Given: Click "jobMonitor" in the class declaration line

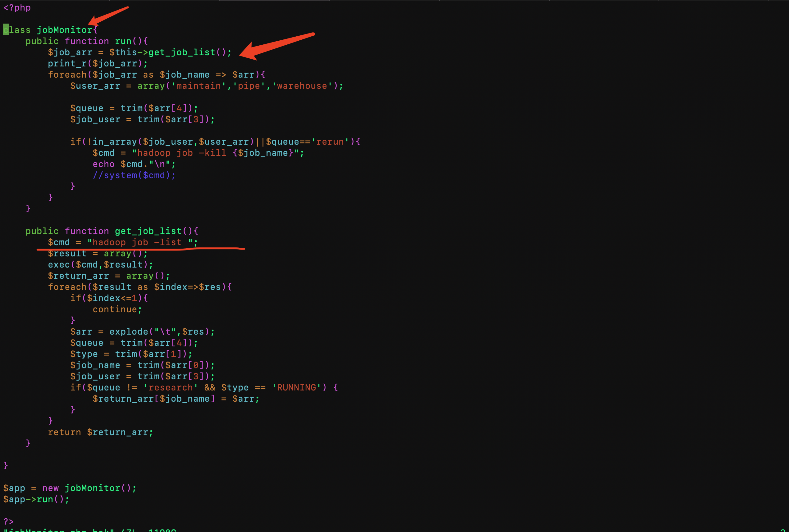Looking at the screenshot, I should (x=65, y=30).
